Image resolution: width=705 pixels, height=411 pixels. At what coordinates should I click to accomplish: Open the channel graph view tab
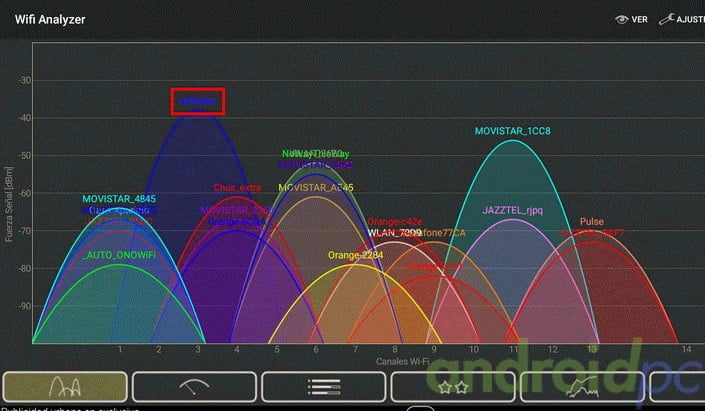(65, 385)
